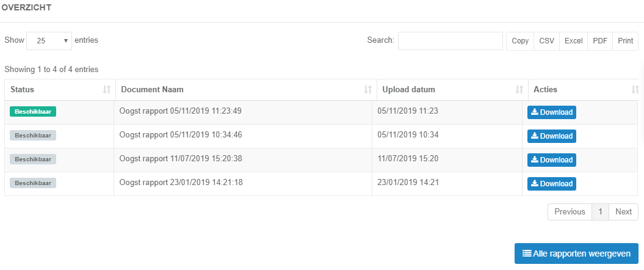644x270 pixels.
Task: Go to Next page
Action: pyautogui.click(x=623, y=211)
